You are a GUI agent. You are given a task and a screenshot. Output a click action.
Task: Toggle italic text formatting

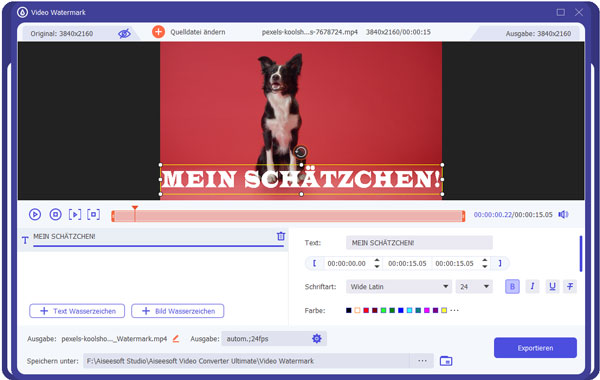pos(532,286)
